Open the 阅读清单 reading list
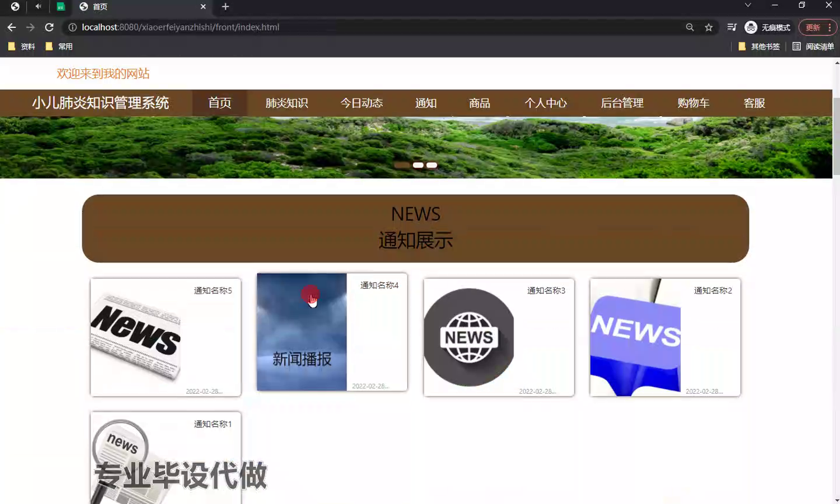This screenshot has width=840, height=504. click(x=813, y=47)
